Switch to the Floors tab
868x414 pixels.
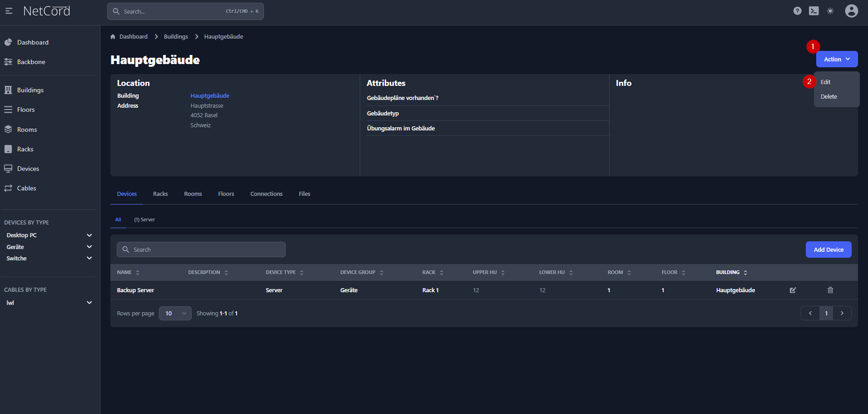pos(226,194)
